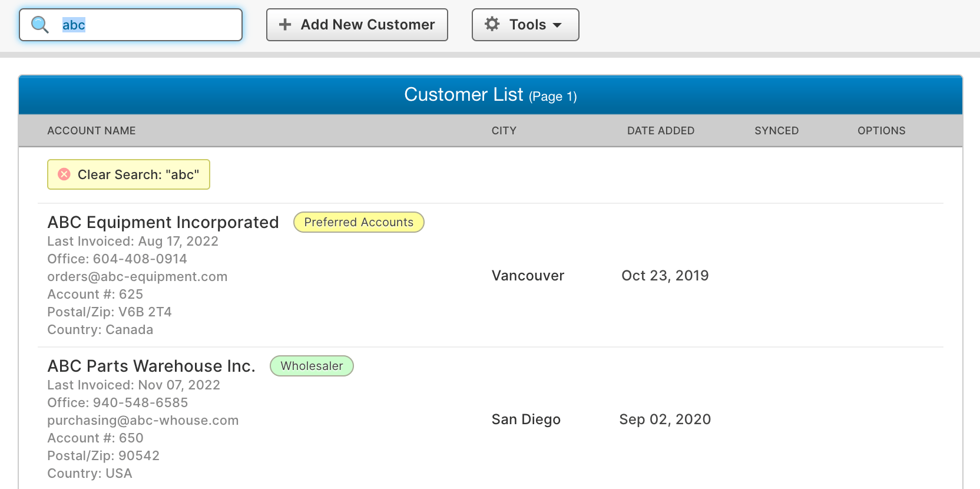This screenshot has width=980, height=489.
Task: Click the Preferred Accounts yellow tag
Action: point(359,222)
